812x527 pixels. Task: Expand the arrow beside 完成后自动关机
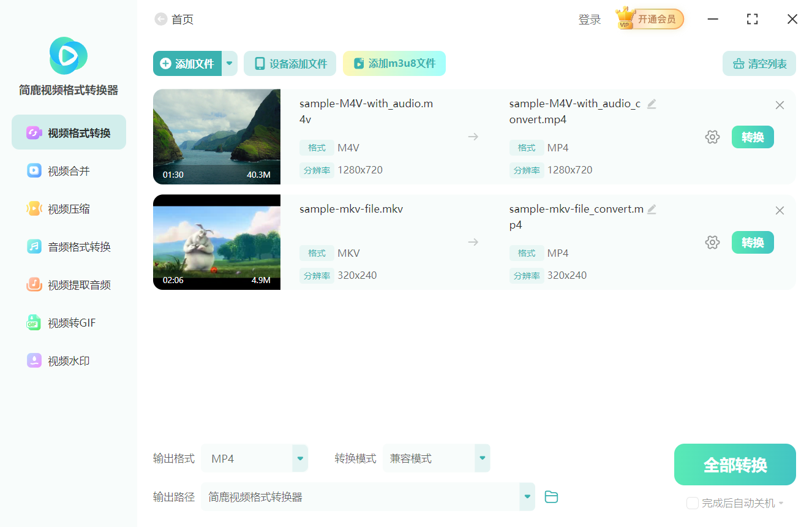pyautogui.click(x=781, y=504)
